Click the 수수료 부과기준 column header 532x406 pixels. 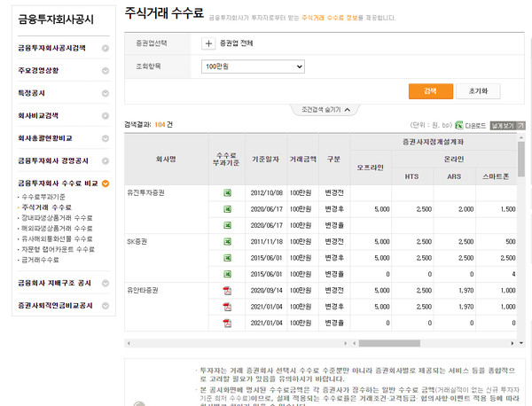(226, 160)
